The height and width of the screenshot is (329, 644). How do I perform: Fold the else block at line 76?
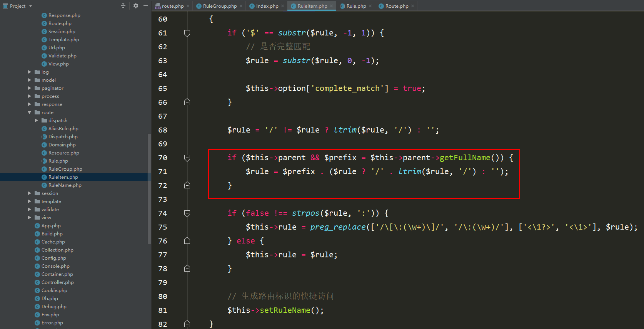187,241
